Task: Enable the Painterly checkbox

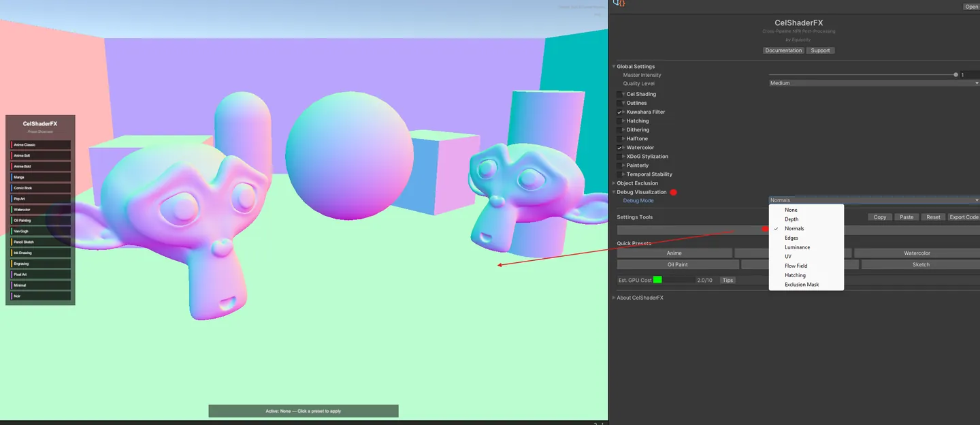Action: point(619,165)
